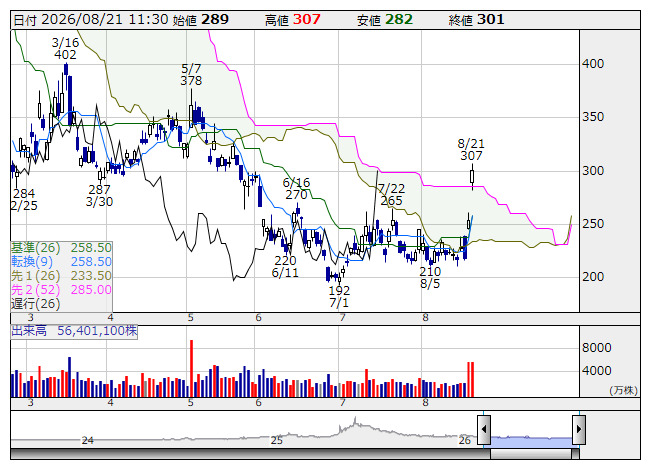Click the 日付 2026/08/21 11:30 header
This screenshot has height=470, width=653.
point(91,20)
